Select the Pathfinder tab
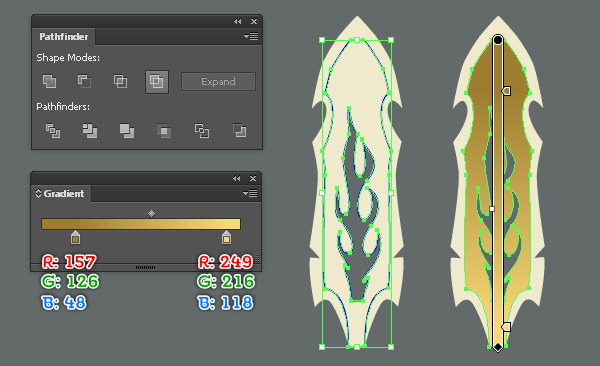 tap(64, 37)
